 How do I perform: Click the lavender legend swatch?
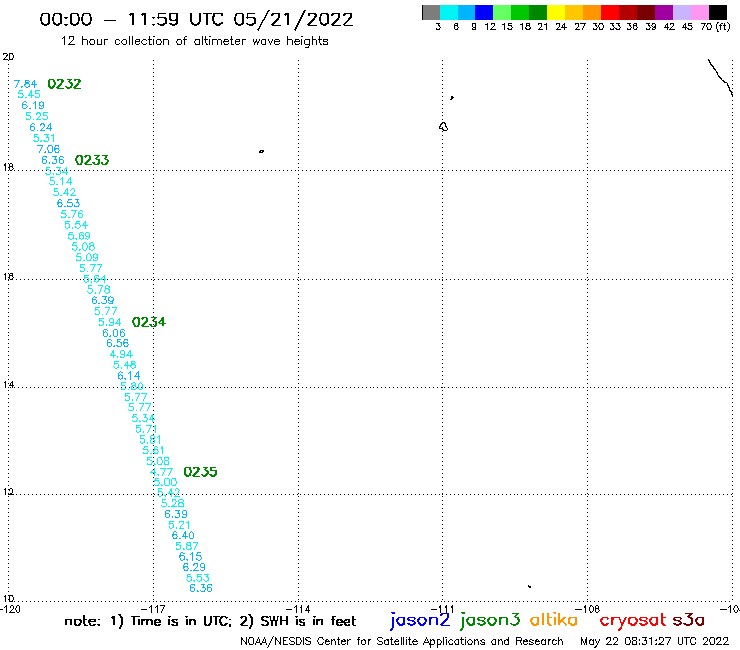point(681,12)
